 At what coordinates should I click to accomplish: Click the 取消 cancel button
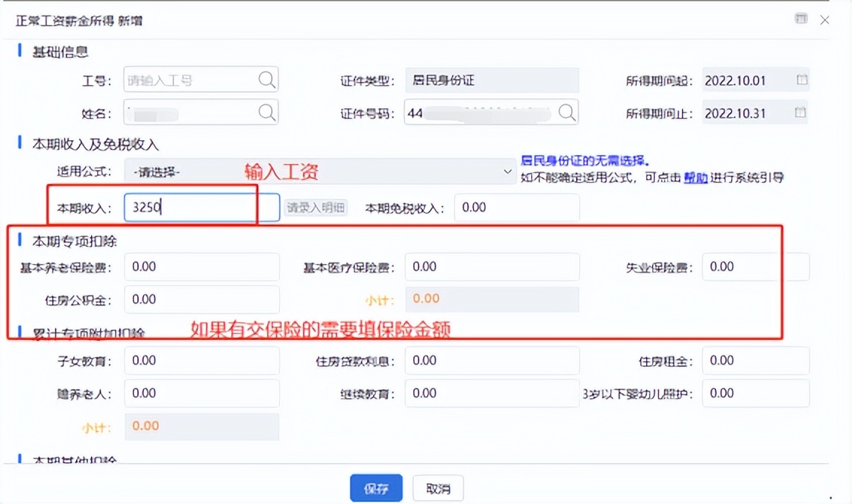tap(437, 488)
